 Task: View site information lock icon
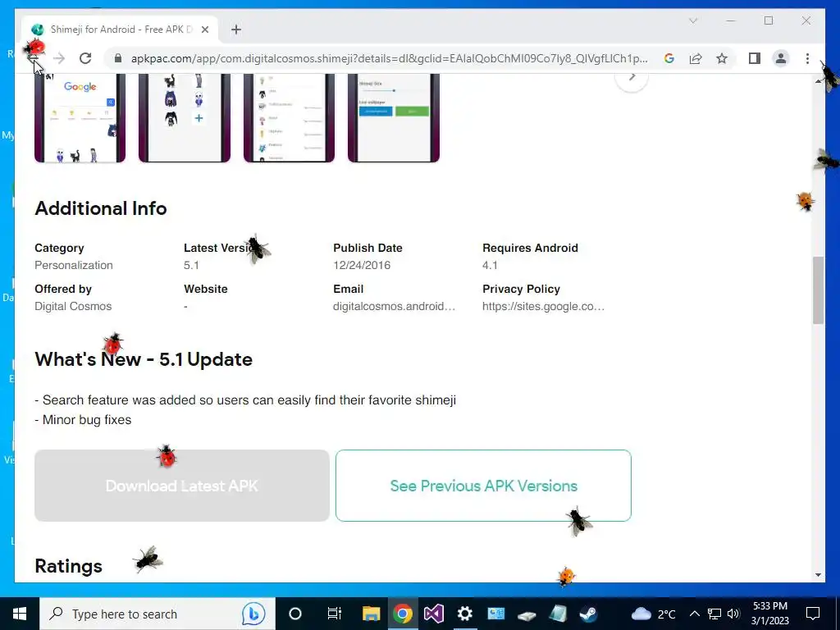coord(118,58)
